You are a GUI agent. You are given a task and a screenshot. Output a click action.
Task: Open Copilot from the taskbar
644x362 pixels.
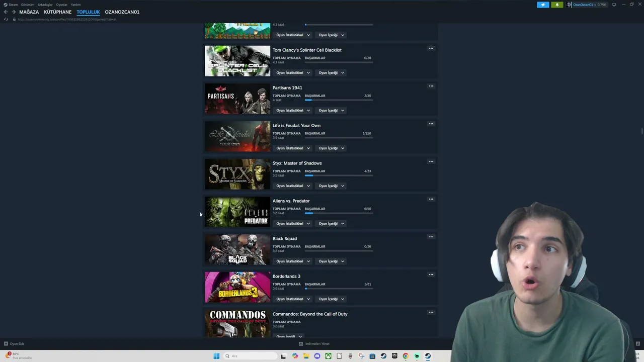[x=295, y=356]
